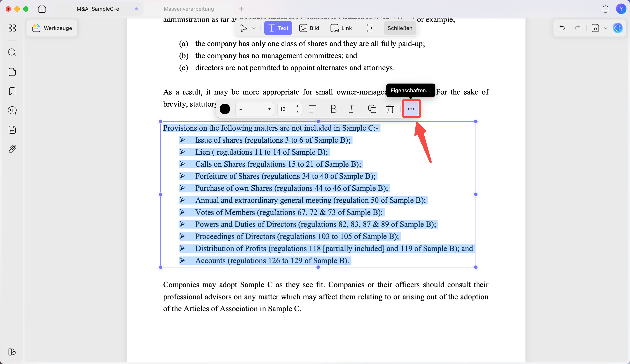Delete the selected text block
630x364 pixels.
coord(390,109)
